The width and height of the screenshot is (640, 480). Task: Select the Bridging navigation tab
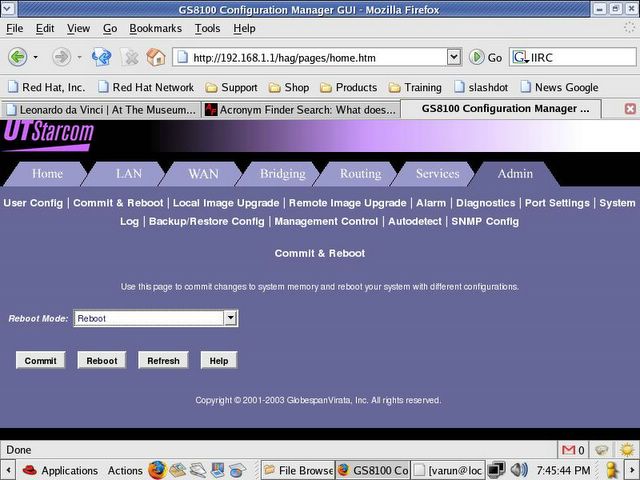[282, 174]
